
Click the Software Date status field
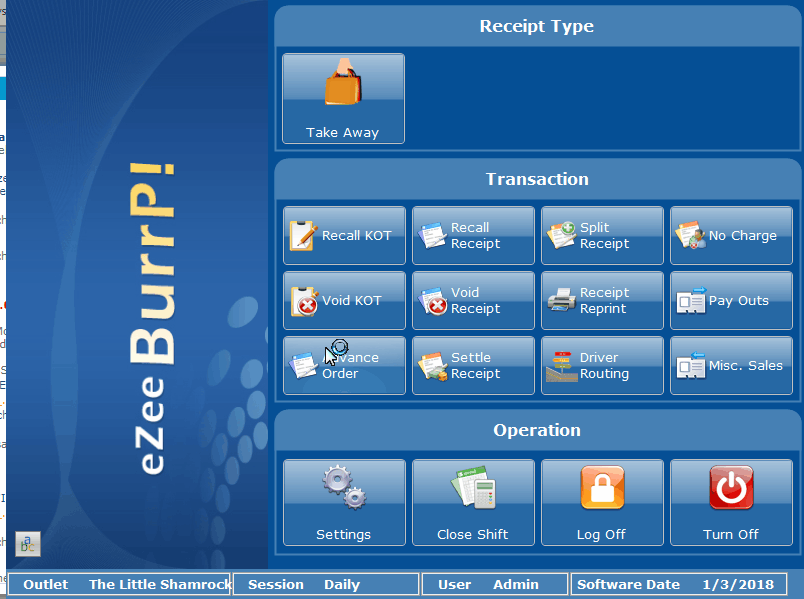(677, 584)
